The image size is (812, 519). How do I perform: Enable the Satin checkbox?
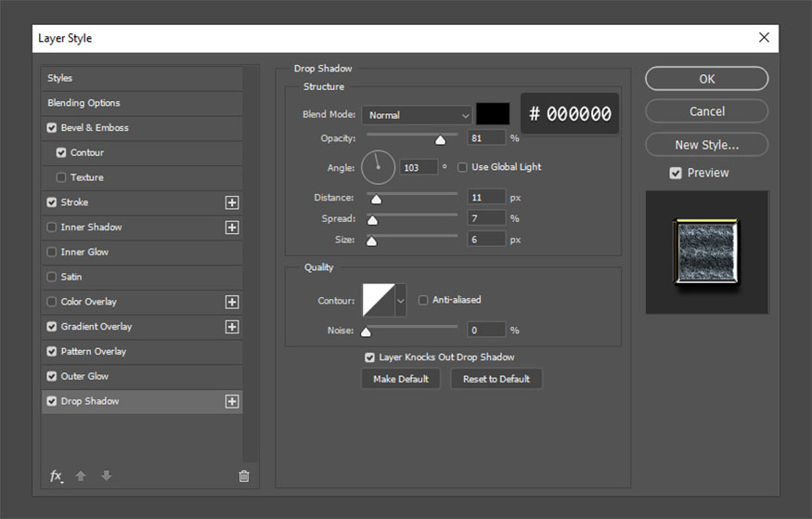(x=52, y=277)
